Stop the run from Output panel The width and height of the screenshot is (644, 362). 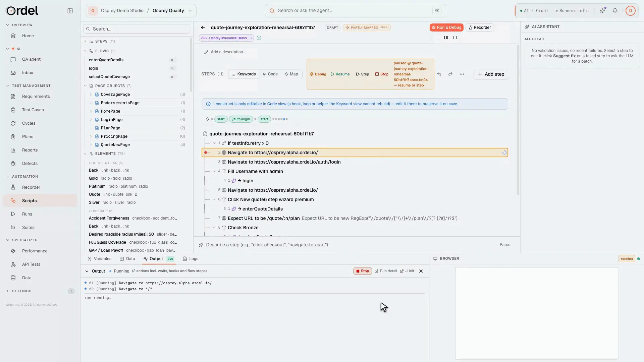362,271
